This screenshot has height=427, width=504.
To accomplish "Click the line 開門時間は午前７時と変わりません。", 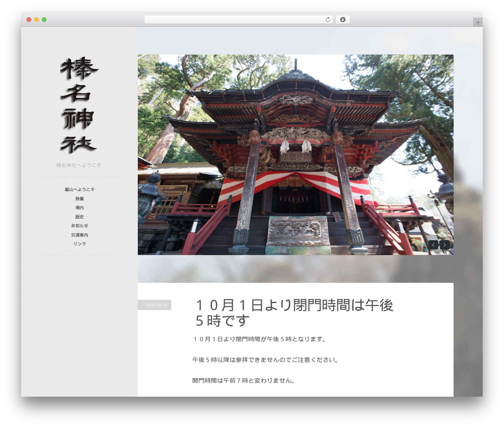I will (x=244, y=381).
